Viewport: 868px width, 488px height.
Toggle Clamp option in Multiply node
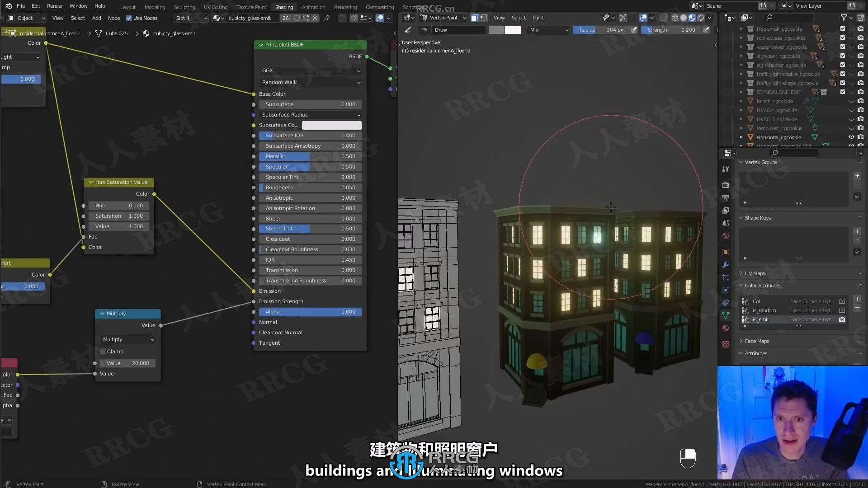tap(103, 351)
